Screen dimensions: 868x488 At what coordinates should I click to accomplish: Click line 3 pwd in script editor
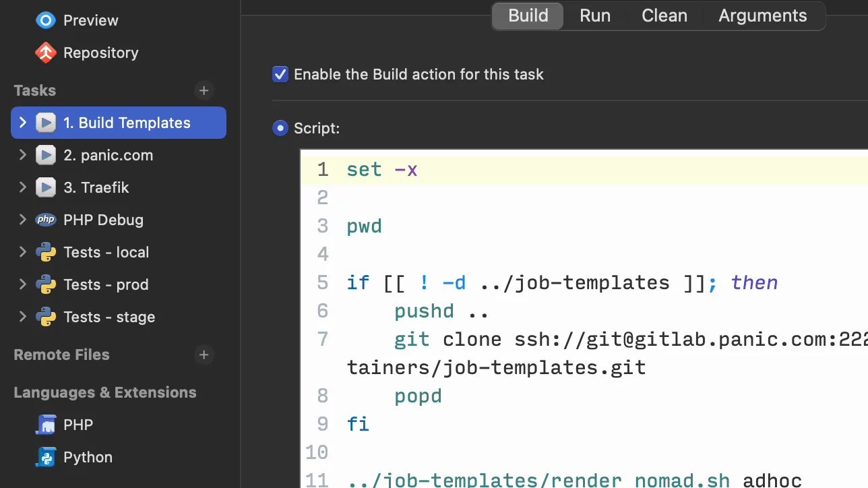364,226
